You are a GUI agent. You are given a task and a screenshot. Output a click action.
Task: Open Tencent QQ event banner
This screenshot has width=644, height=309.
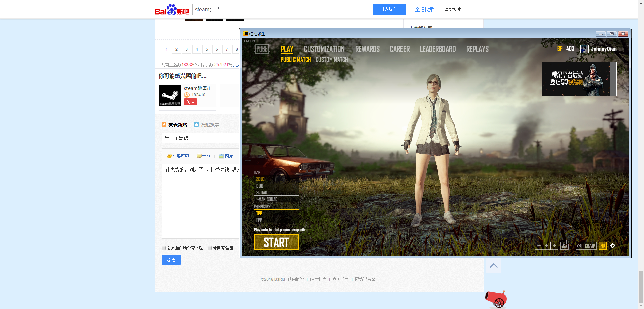(x=579, y=79)
